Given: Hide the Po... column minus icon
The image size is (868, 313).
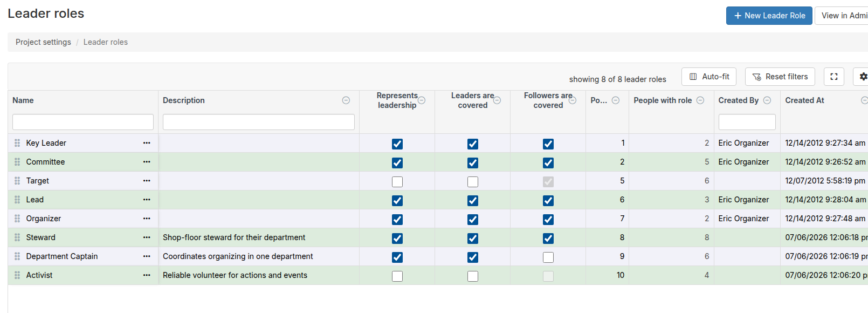Looking at the screenshot, I should (616, 100).
